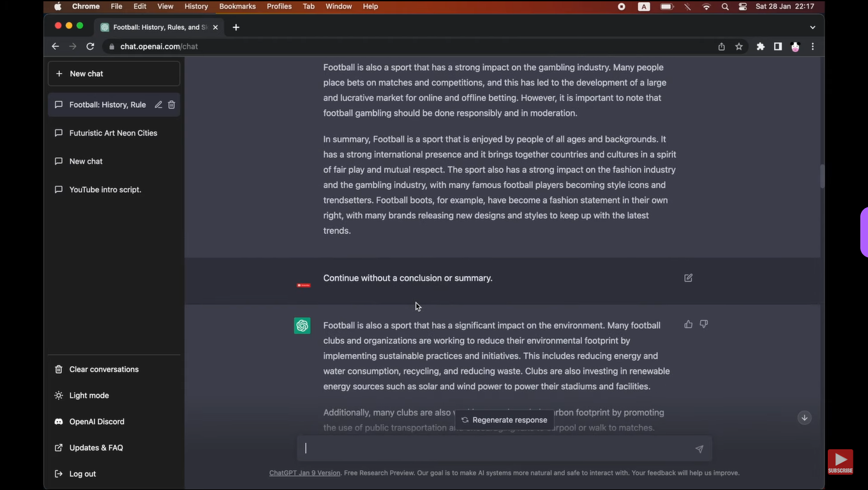868x490 pixels.
Task: Edit the 'Continue without a conclusion' prompt
Action: 688,278
